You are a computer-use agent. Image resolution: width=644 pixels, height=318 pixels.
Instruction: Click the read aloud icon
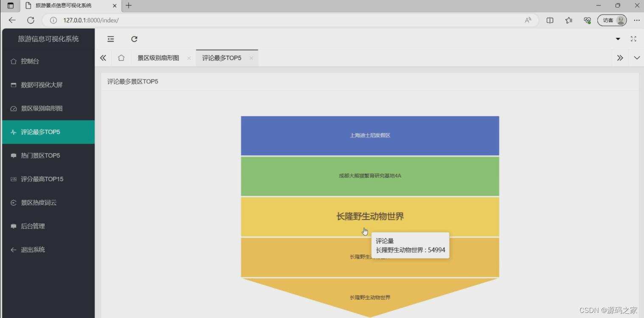[x=528, y=20]
